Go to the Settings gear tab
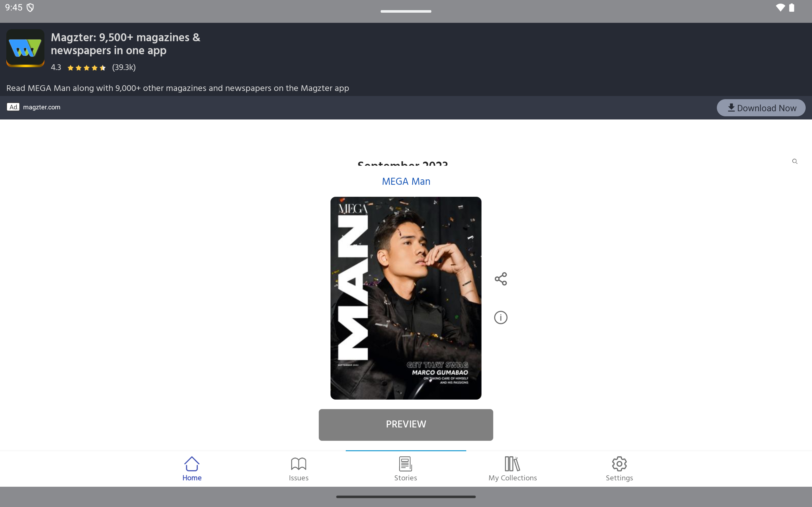The height and width of the screenshot is (507, 812). click(x=619, y=468)
